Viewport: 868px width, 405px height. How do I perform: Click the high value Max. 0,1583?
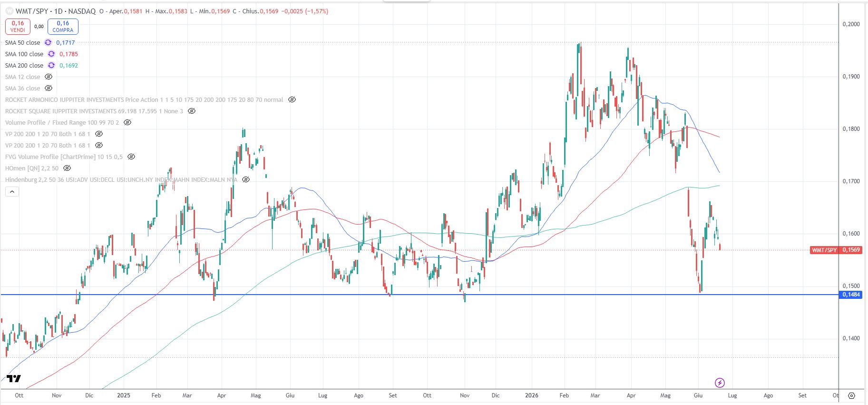click(171, 11)
